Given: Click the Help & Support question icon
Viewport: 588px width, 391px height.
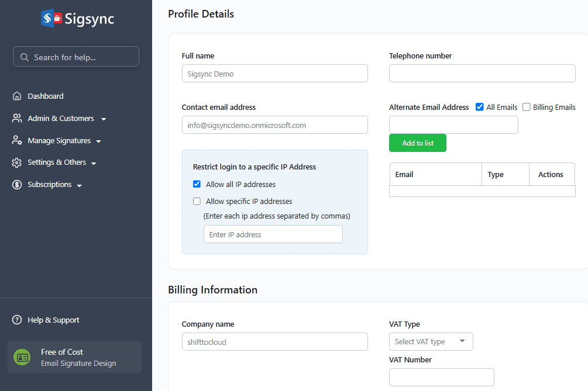Looking at the screenshot, I should point(17,320).
